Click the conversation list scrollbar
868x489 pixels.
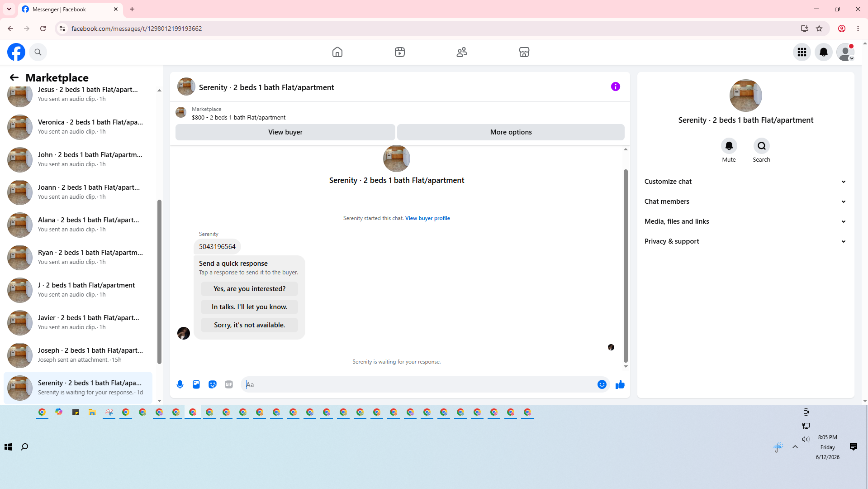[x=159, y=282]
